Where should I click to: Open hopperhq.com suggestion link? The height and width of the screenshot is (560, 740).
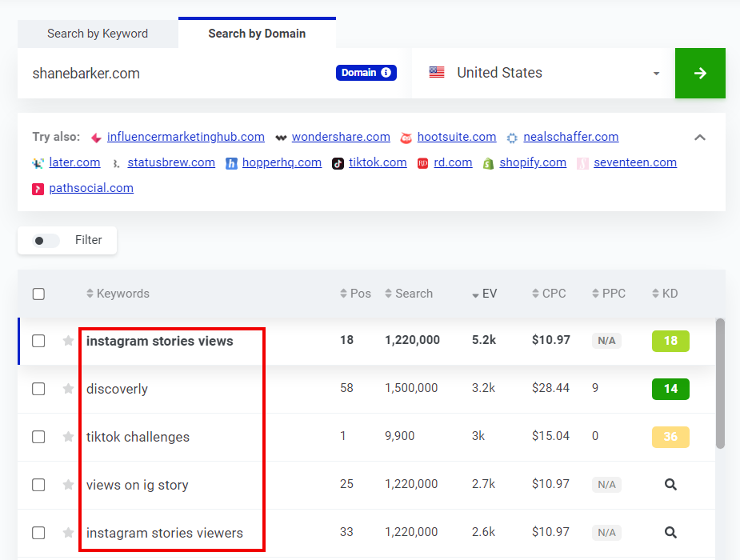[x=282, y=162]
